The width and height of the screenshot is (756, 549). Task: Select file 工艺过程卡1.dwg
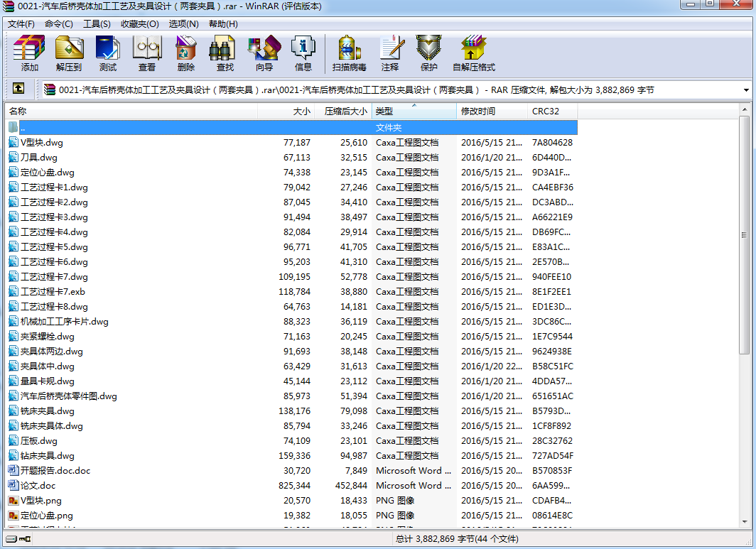[54, 187]
